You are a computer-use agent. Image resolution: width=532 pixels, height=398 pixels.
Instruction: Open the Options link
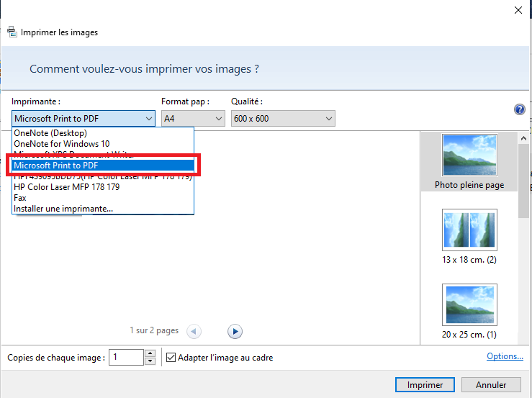(x=505, y=356)
